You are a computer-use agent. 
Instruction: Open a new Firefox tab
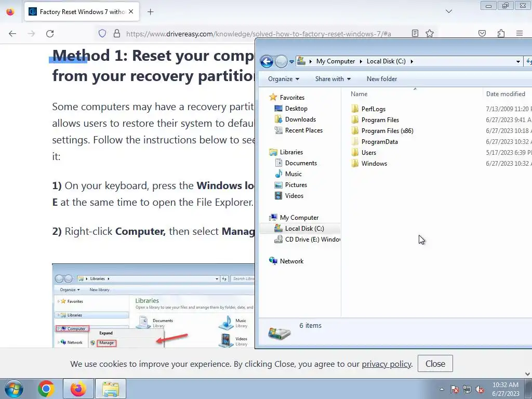click(x=150, y=12)
